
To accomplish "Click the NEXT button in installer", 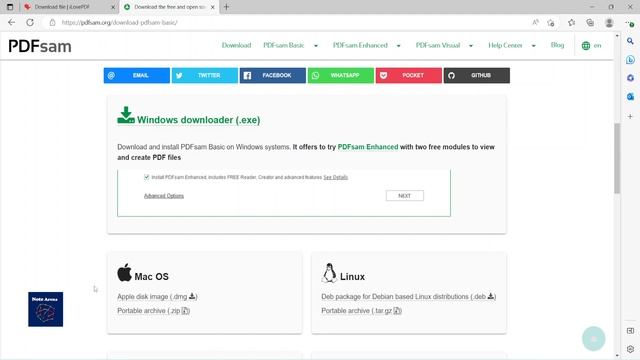I will click(404, 196).
